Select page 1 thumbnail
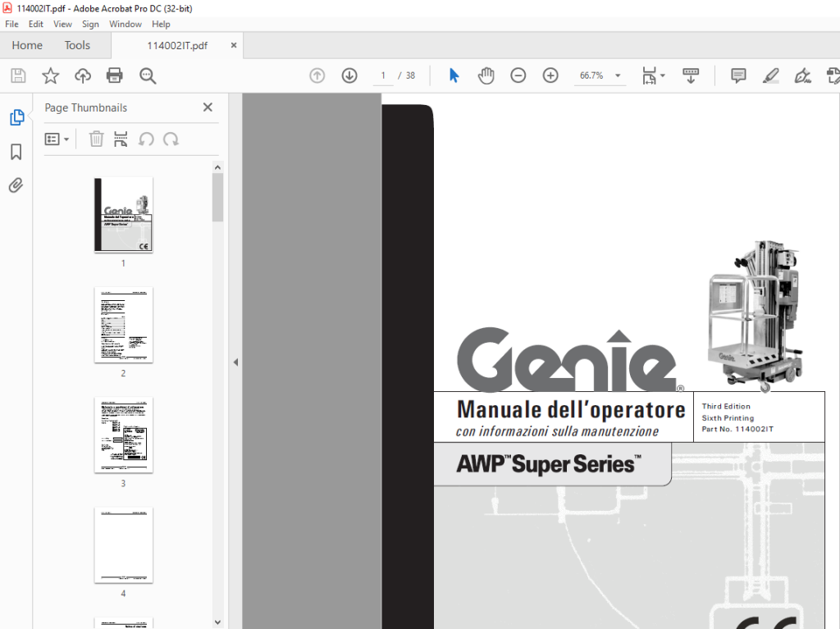This screenshot has width=840, height=629. [x=124, y=215]
